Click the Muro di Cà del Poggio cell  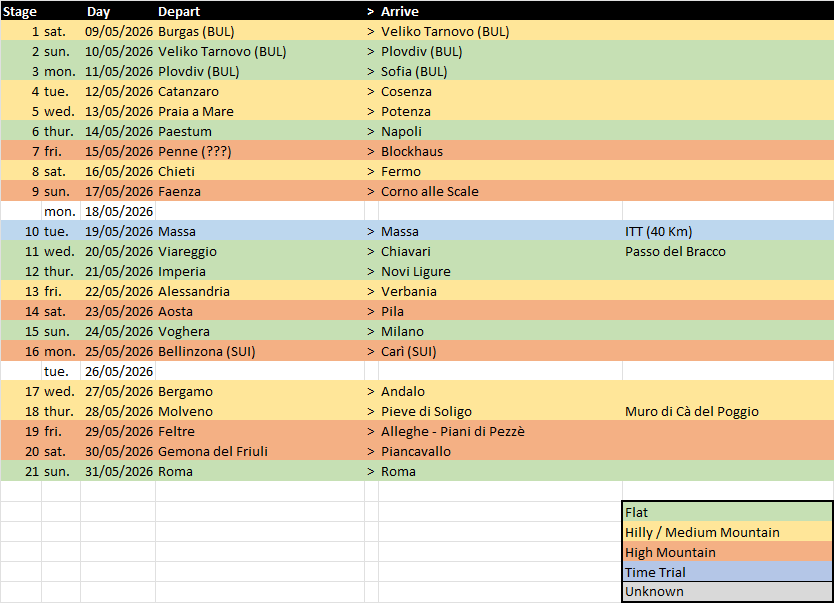[x=691, y=411]
